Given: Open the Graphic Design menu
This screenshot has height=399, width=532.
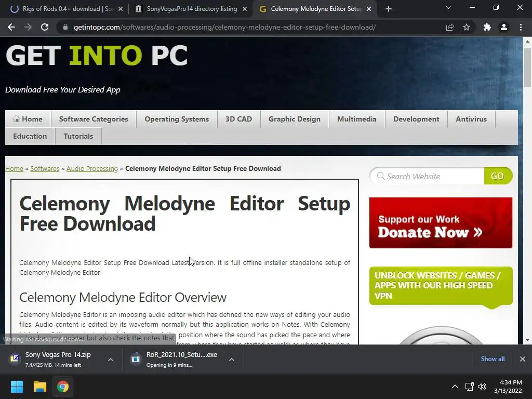Looking at the screenshot, I should coord(295,119).
